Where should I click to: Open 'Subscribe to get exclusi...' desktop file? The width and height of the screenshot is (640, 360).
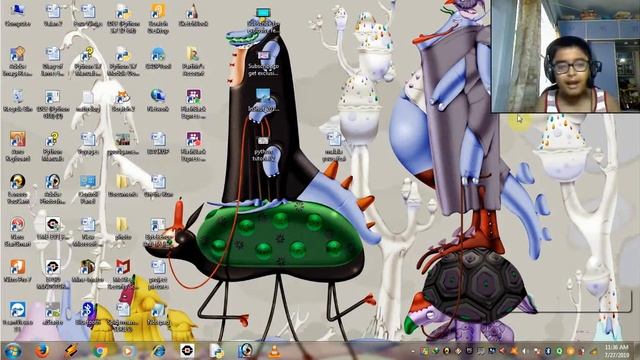[263, 63]
